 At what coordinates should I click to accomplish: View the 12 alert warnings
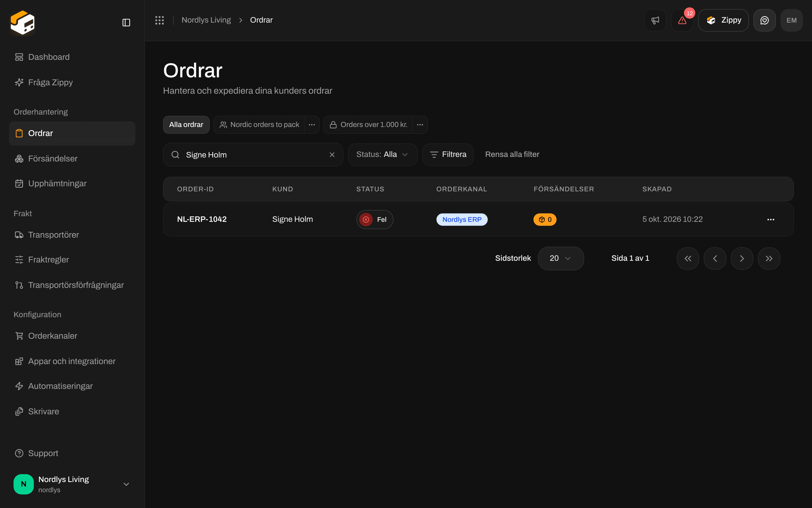pos(682,20)
